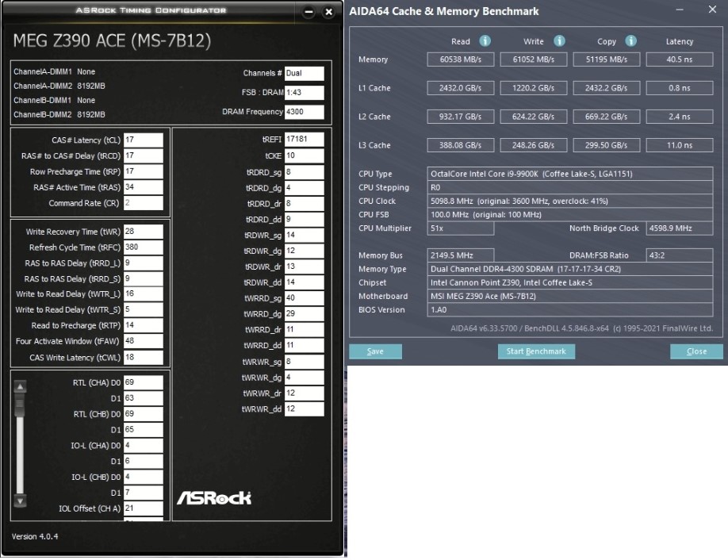Click the tWTR_S value field
The width and height of the screenshot is (728, 560).
pos(144,309)
